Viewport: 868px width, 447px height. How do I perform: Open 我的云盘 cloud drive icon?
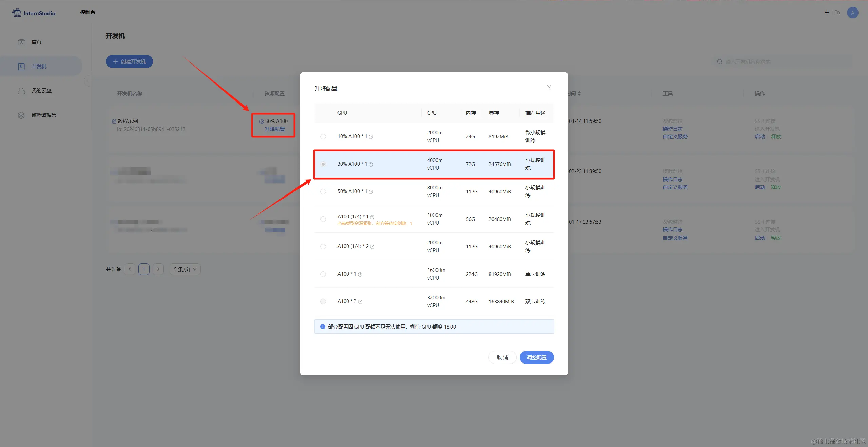point(21,91)
